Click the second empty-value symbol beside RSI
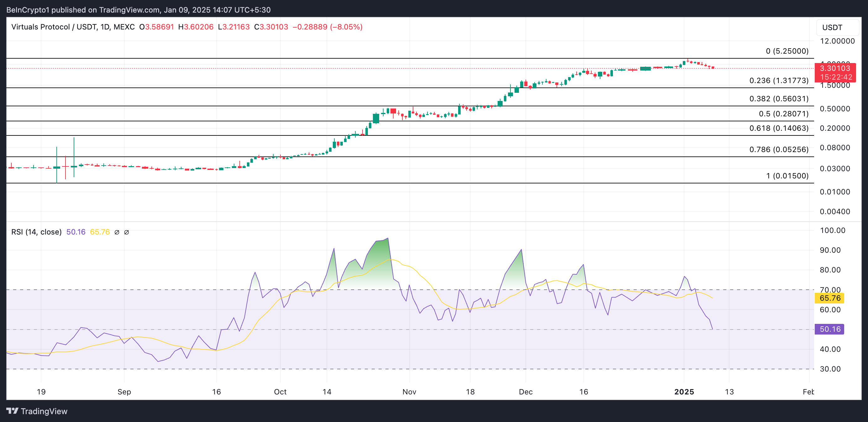 click(126, 232)
